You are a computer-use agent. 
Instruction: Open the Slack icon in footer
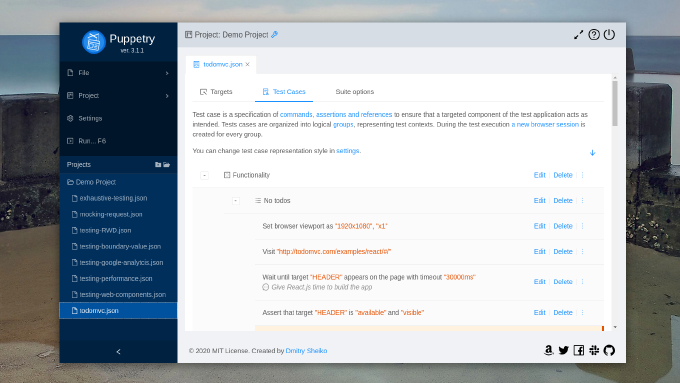point(594,350)
